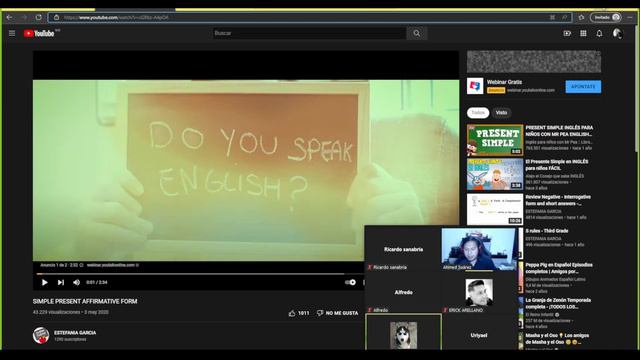Open the ESTEFANIA GARCIA channel name link

coord(75,333)
